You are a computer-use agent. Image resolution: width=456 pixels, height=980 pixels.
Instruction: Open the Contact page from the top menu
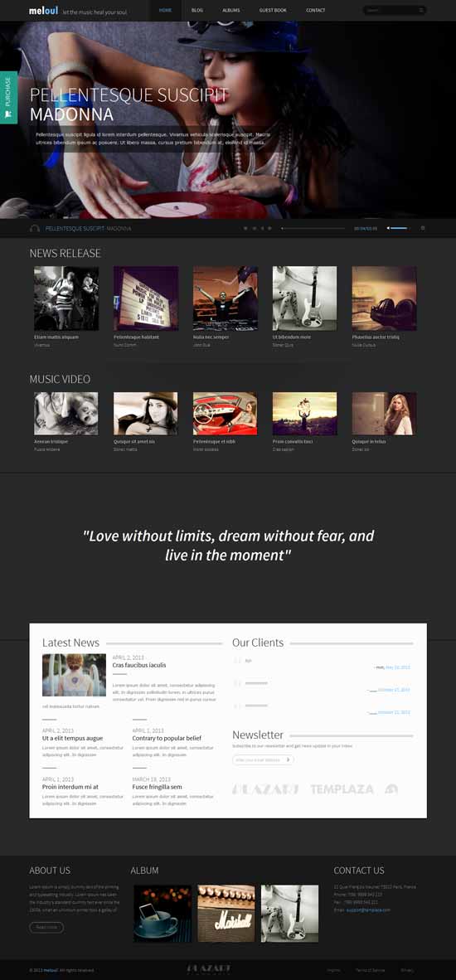315,11
